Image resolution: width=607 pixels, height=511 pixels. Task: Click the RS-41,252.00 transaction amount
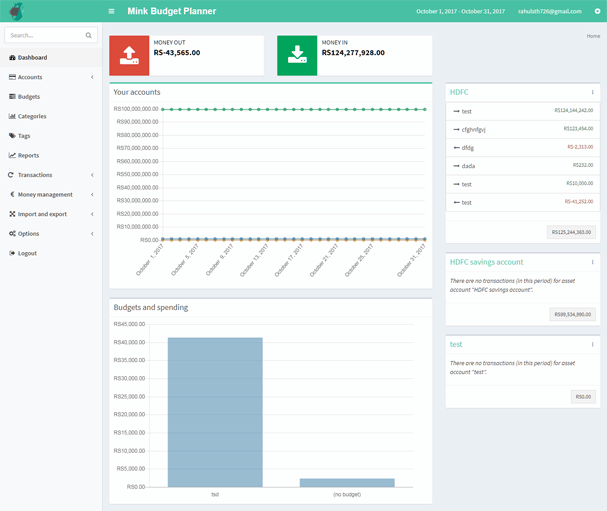[x=579, y=201]
